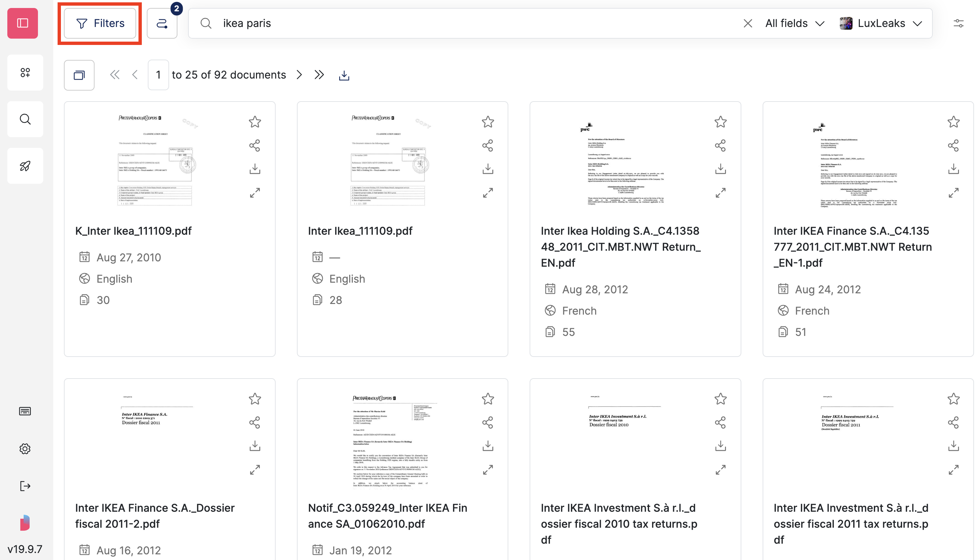Open the history panel from the sidebar

coord(25,411)
